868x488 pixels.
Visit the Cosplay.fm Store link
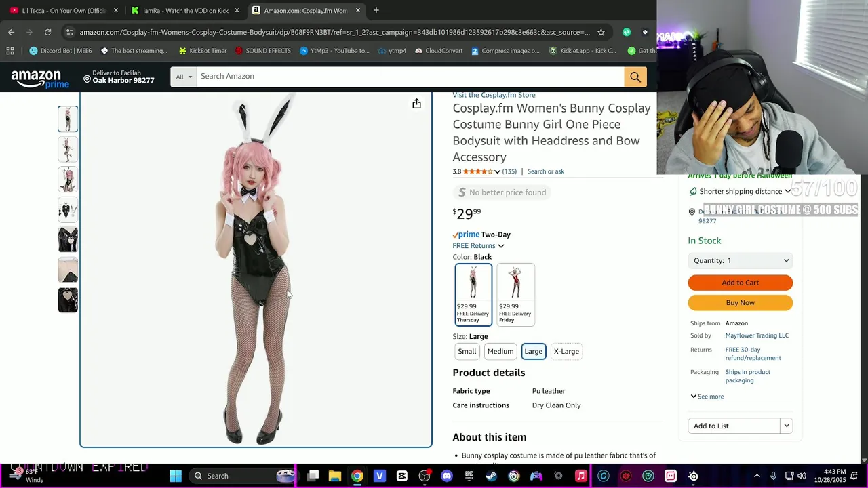pyautogui.click(x=494, y=95)
